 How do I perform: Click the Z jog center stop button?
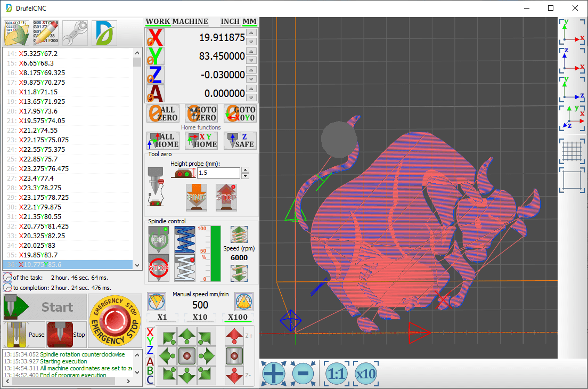234,356
